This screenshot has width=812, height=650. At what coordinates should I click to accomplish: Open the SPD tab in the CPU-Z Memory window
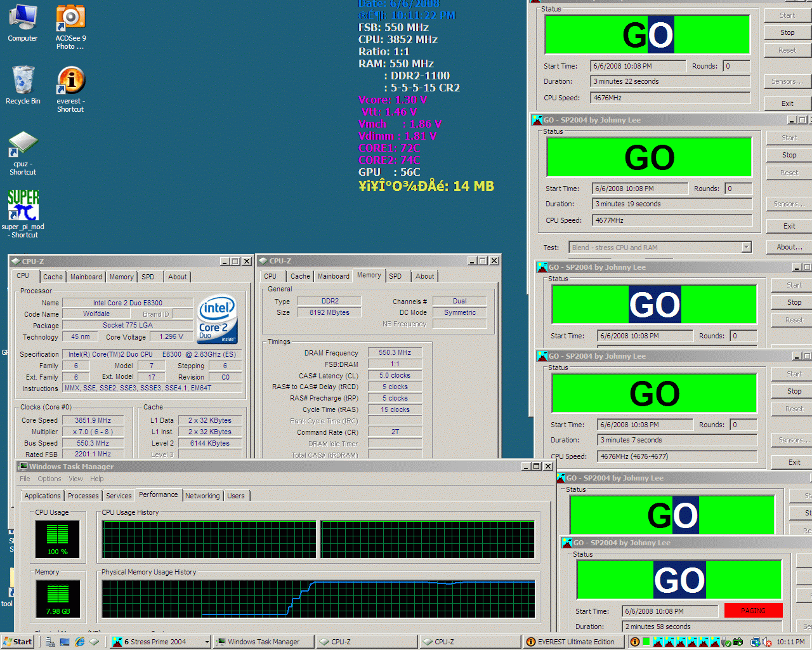[x=395, y=276]
